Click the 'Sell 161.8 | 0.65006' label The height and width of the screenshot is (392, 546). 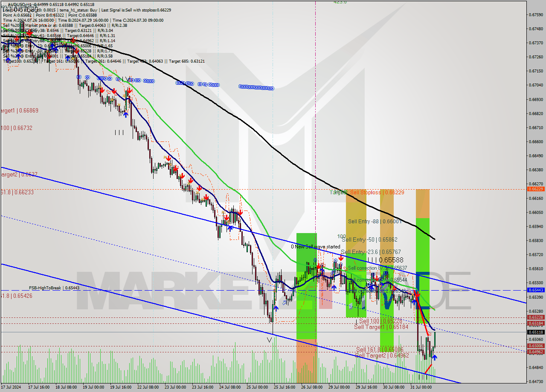380,349
